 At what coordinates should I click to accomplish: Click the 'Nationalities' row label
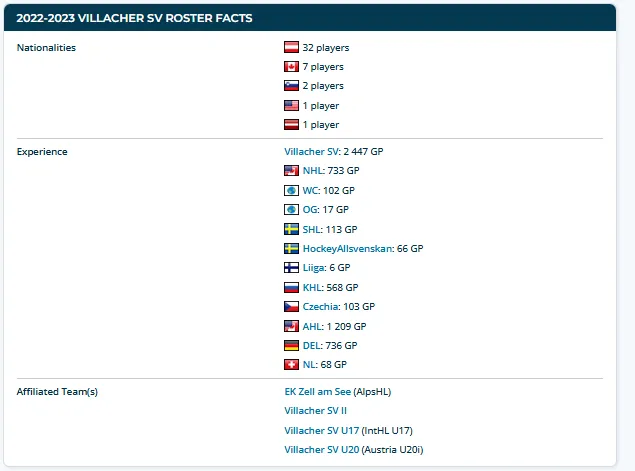point(46,47)
